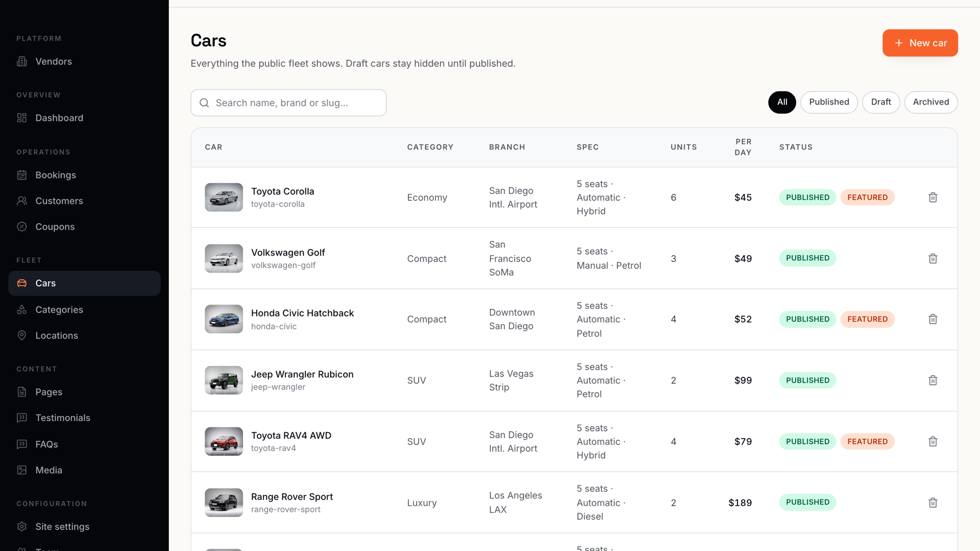The width and height of the screenshot is (980, 551).
Task: Click the FAQs speech bubble icon
Action: pos(22,444)
